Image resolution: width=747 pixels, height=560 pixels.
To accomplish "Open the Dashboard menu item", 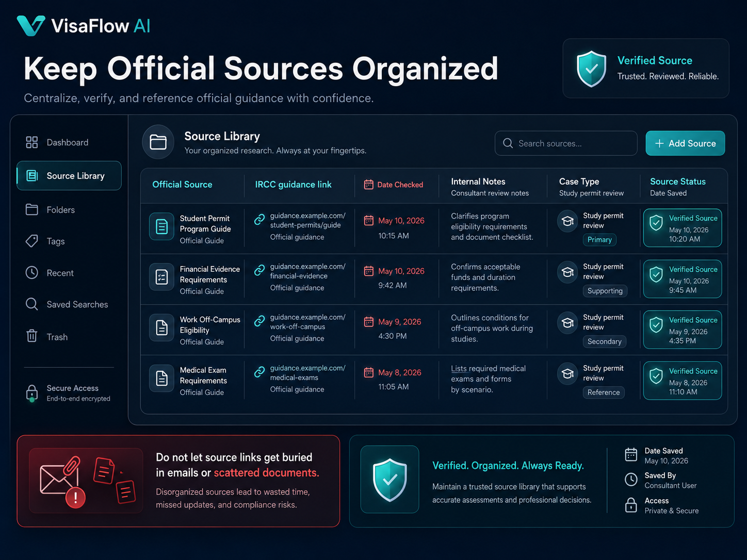I will pos(69,142).
